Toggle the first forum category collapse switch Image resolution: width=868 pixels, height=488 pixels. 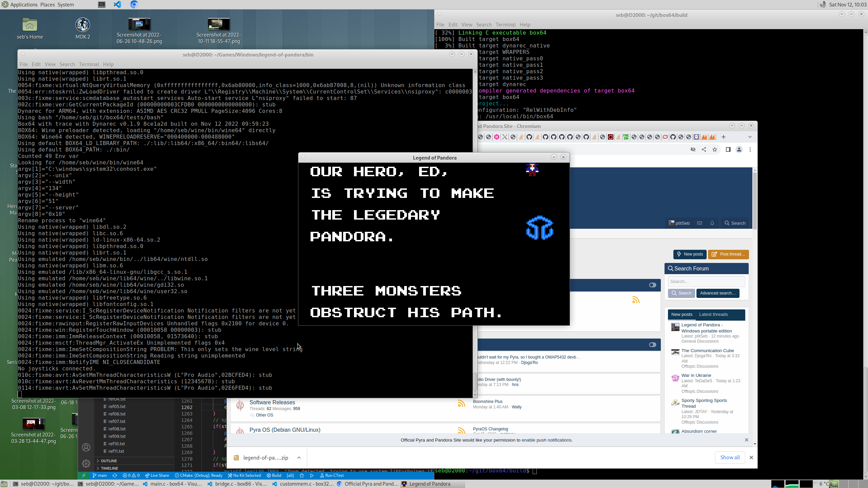tap(652, 285)
